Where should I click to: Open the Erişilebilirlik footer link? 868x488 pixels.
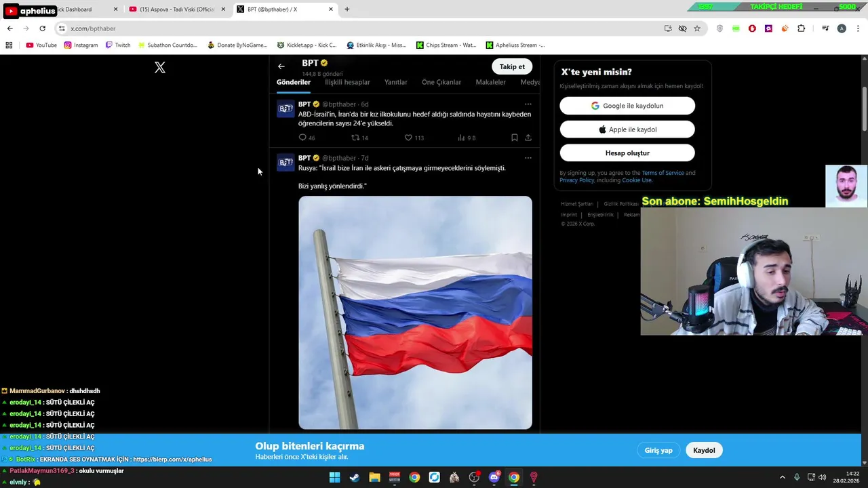click(600, 215)
